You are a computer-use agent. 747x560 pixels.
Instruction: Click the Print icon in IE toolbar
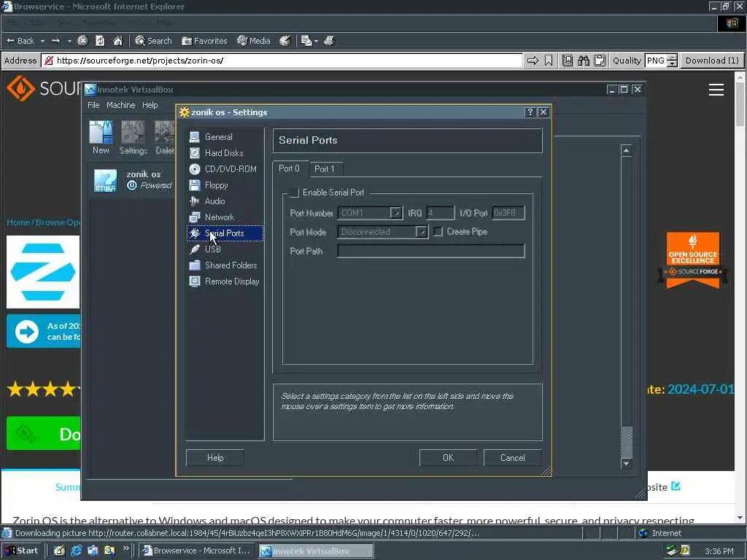coord(329,41)
